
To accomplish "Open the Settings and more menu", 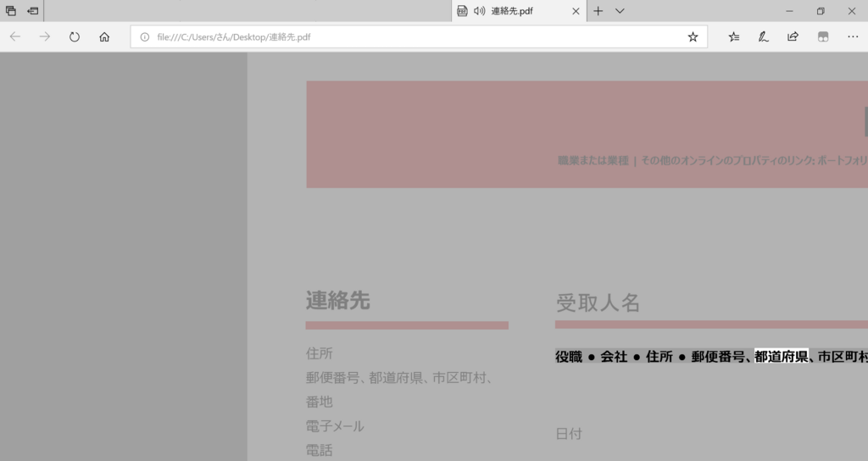I will click(x=853, y=37).
